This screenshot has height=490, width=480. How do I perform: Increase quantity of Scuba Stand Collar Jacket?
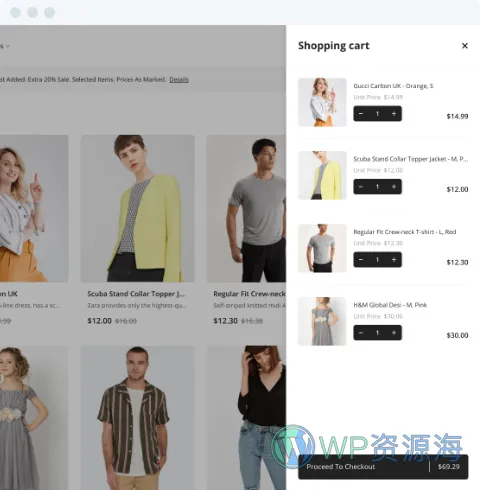pos(394,187)
